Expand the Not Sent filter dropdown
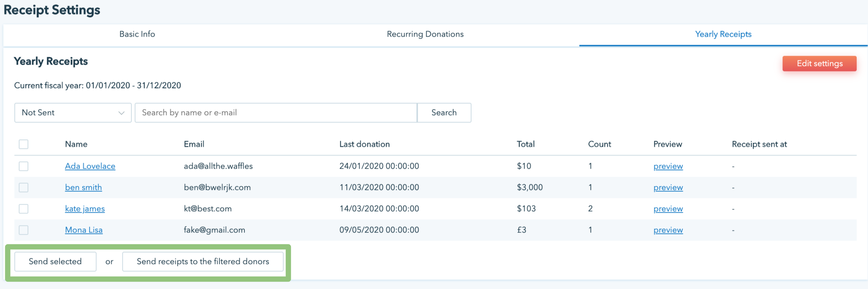This screenshot has width=868, height=289. (73, 113)
